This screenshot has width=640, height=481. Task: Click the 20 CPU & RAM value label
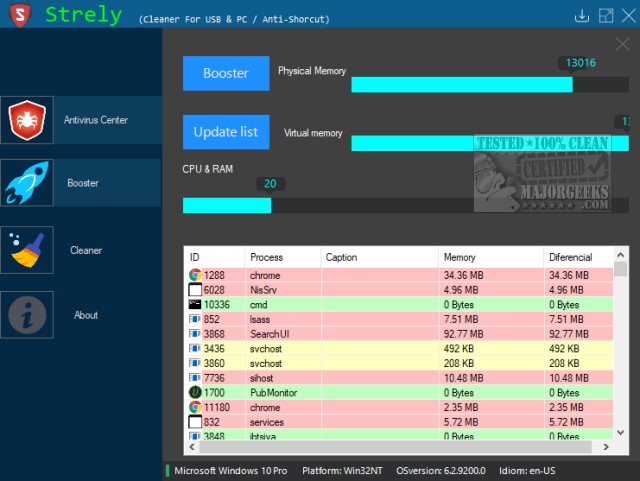coord(270,184)
